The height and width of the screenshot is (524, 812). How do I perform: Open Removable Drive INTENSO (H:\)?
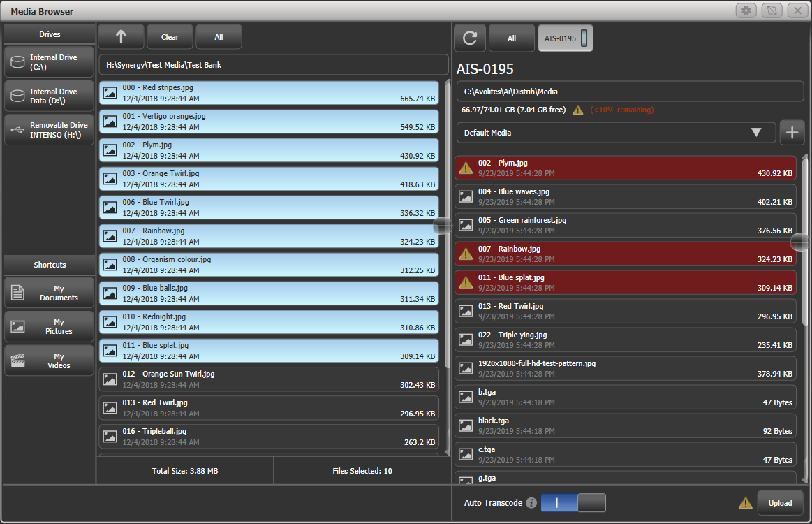point(49,130)
